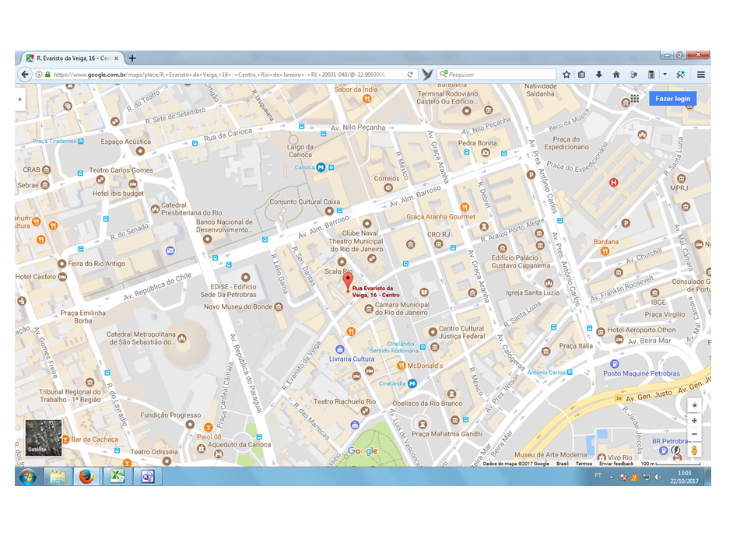
Task: Open a new browser tab
Action: coord(132,58)
